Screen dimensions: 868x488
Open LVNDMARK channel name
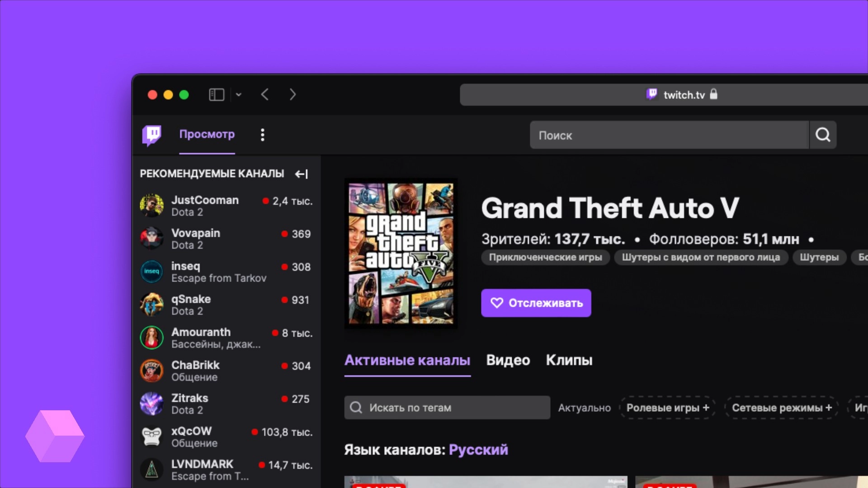pyautogui.click(x=203, y=464)
